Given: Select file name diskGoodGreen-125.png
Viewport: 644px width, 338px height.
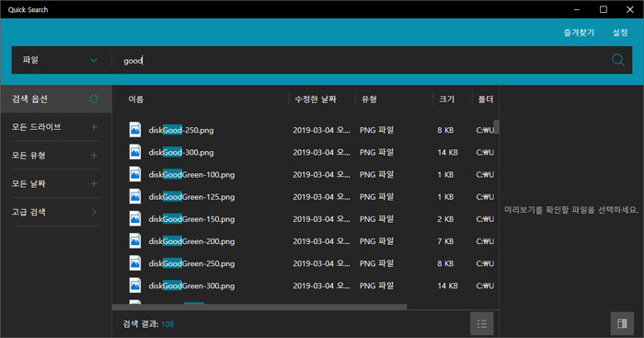Looking at the screenshot, I should 191,196.
